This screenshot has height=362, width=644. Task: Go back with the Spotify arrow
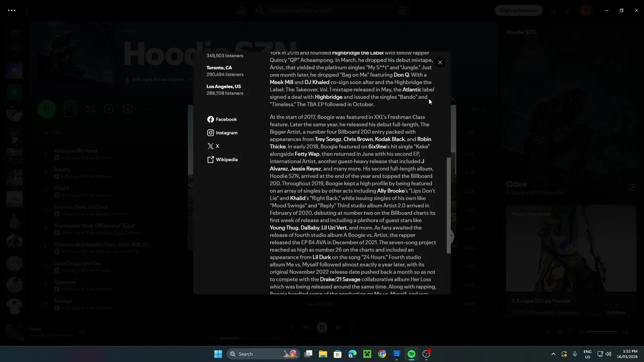coord(28,10)
